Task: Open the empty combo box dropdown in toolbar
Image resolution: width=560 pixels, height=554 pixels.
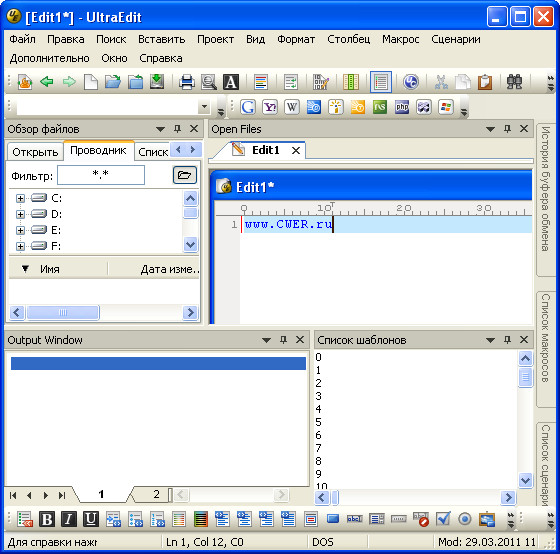Action: tap(204, 106)
